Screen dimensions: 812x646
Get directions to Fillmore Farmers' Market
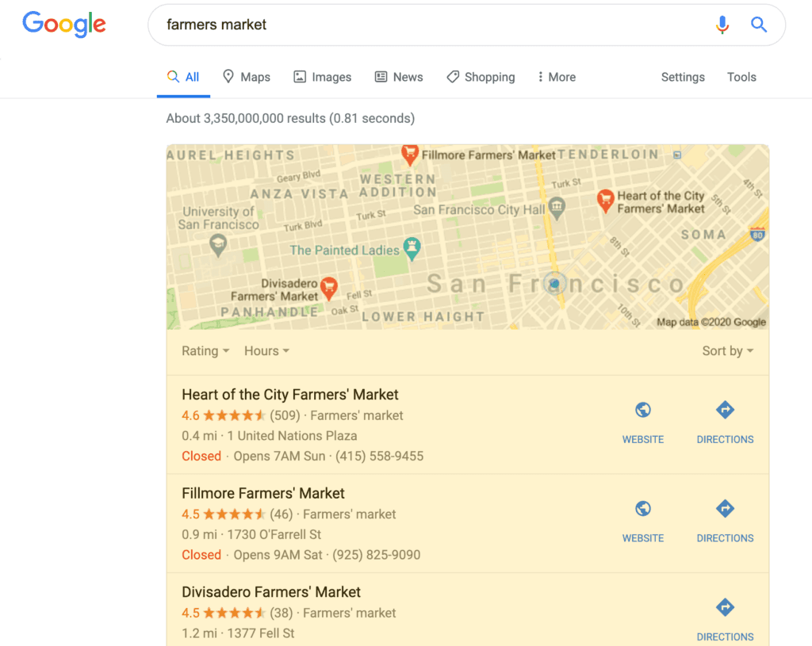click(725, 522)
